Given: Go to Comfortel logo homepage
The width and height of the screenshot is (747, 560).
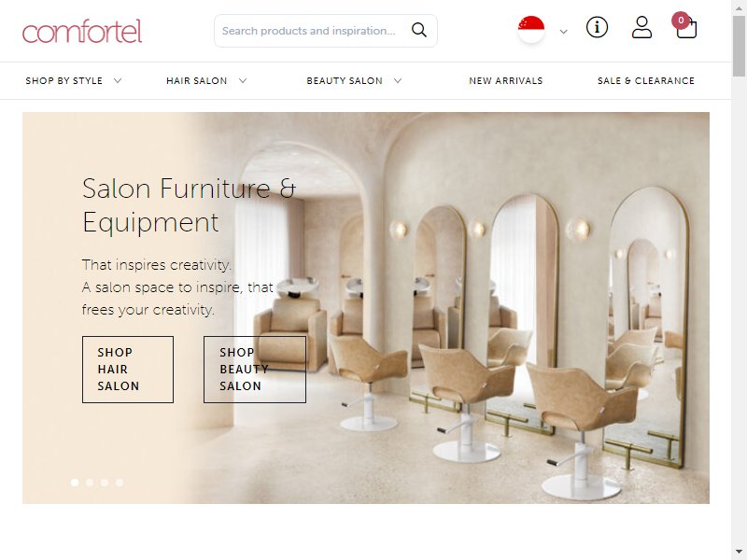Looking at the screenshot, I should click(x=82, y=31).
